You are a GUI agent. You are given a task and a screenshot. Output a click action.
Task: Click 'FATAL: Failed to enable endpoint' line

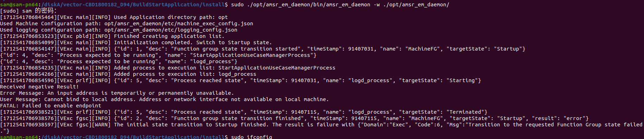click(51, 106)
